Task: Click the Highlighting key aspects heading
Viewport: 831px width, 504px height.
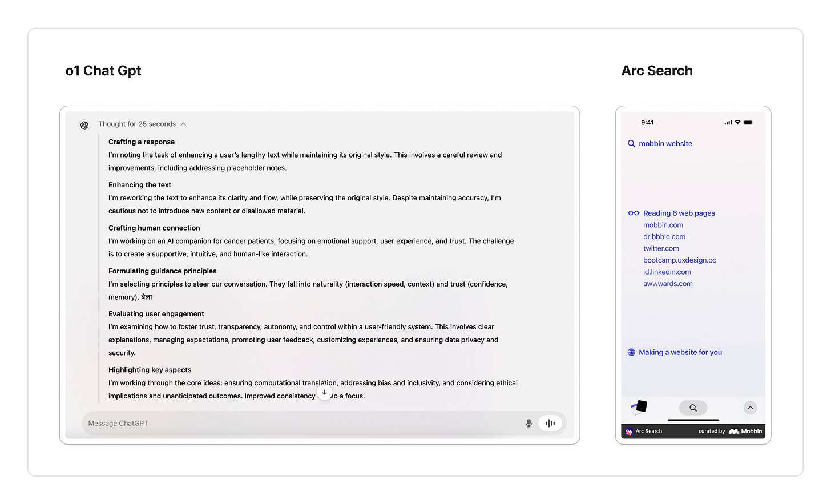Action: 150,370
